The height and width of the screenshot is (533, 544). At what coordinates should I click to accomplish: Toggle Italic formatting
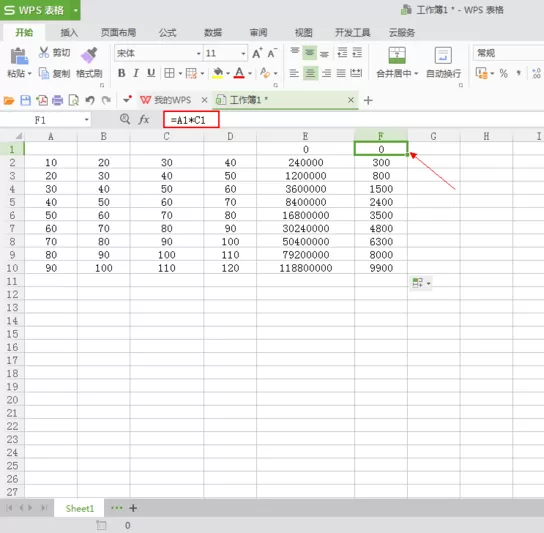pos(136,73)
